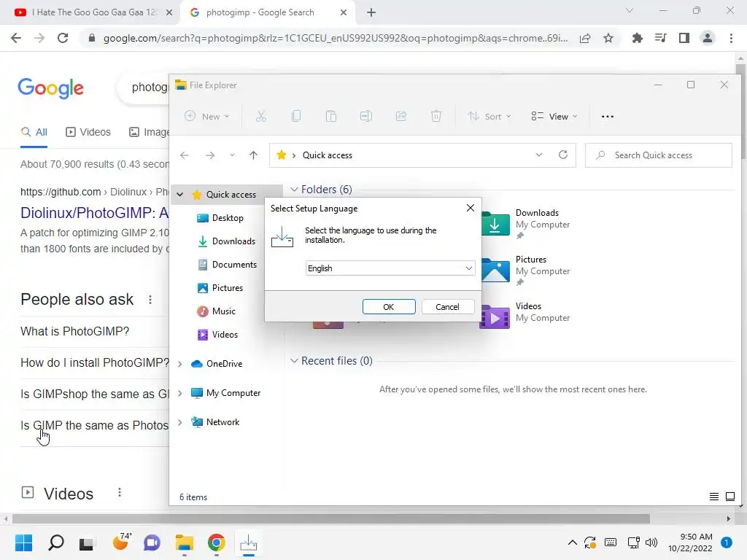Select the Videos search results tab
The height and width of the screenshot is (560, 747).
click(88, 133)
